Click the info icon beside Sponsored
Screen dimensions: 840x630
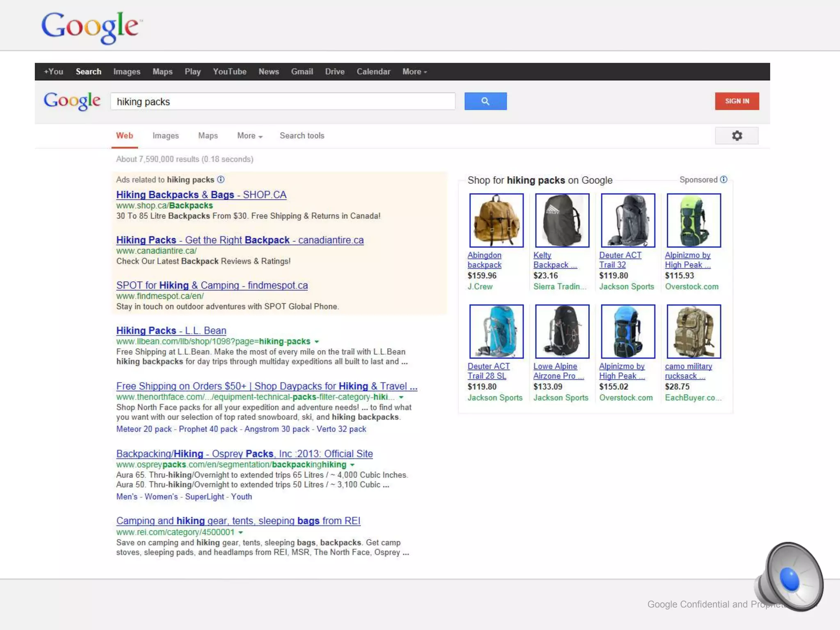[724, 179]
